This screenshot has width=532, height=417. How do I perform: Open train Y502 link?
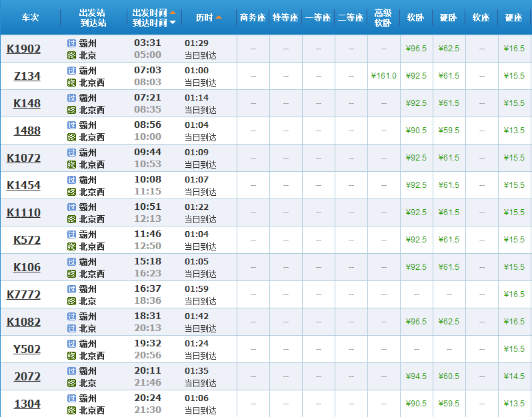[27, 350]
